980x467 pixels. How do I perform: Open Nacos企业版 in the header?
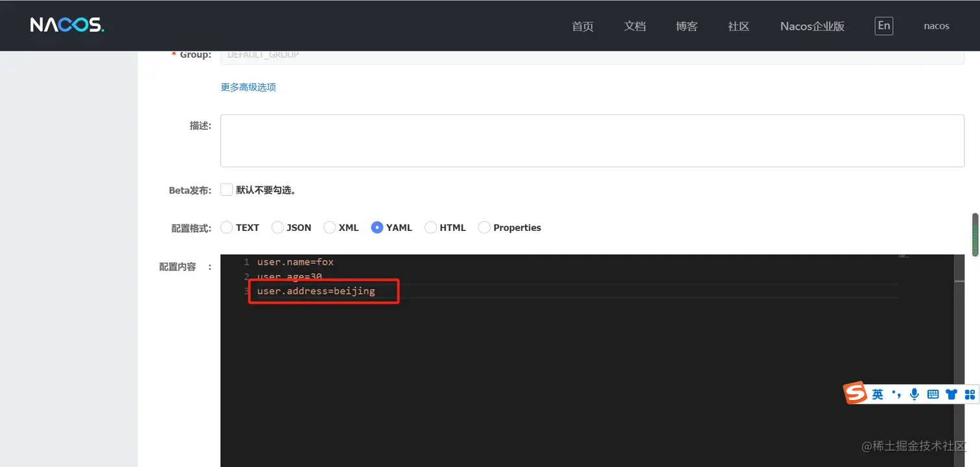(812, 26)
